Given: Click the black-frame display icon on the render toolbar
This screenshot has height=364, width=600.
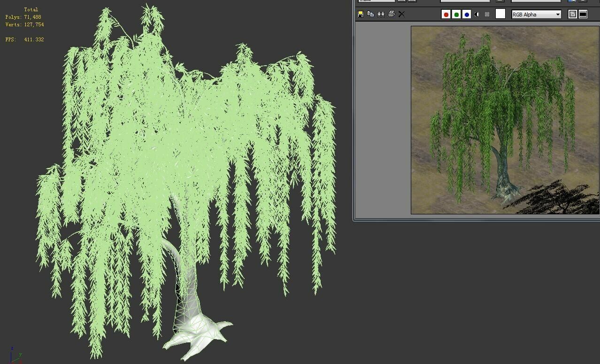Looking at the screenshot, I should click(x=582, y=14).
